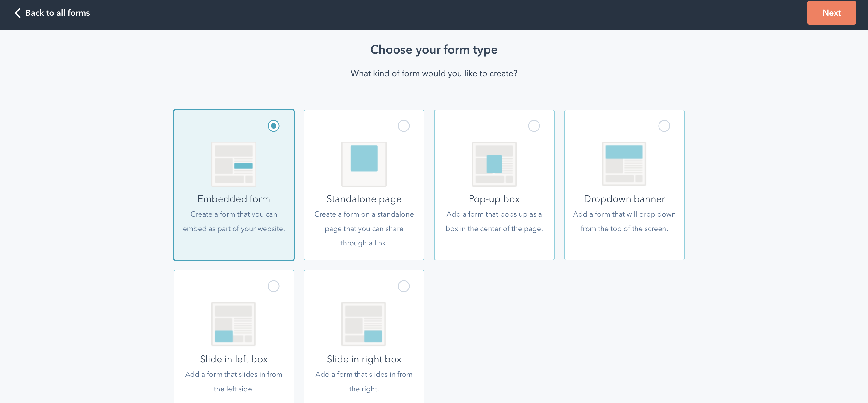
Task: Click the Slide in left box icon
Action: [234, 324]
